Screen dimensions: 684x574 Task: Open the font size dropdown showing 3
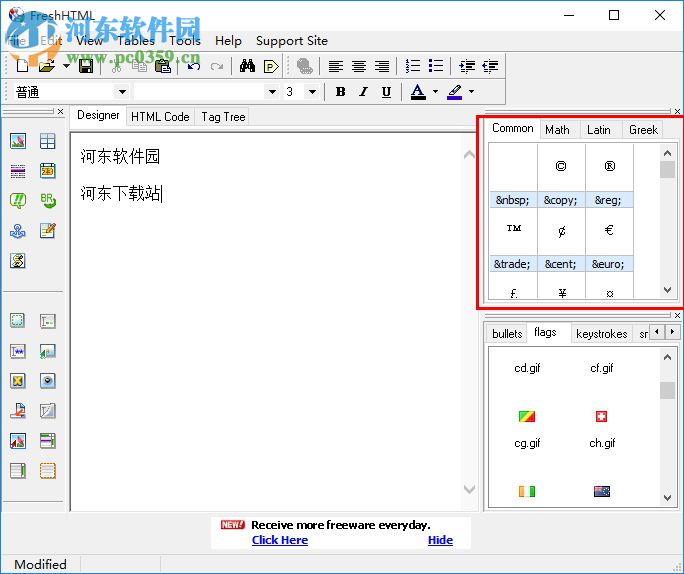pos(312,92)
